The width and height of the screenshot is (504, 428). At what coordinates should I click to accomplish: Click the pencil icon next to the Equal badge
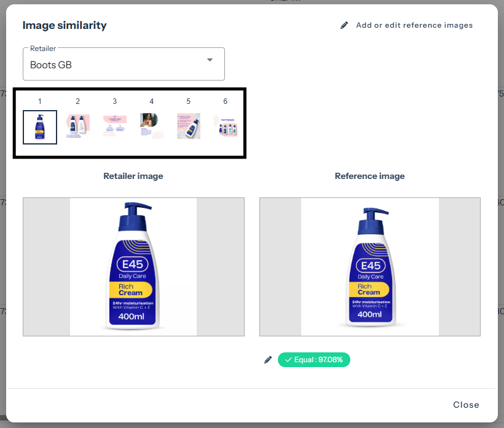click(x=267, y=360)
